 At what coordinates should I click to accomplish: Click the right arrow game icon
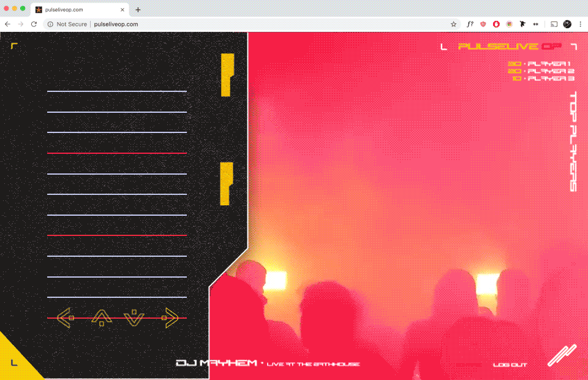[x=170, y=317]
